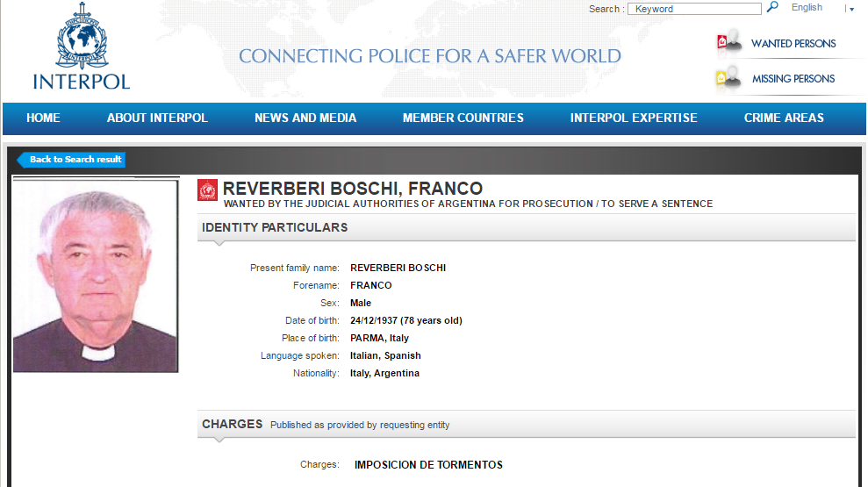Select the English language option
This screenshot has width=868, height=487.
coord(807,8)
